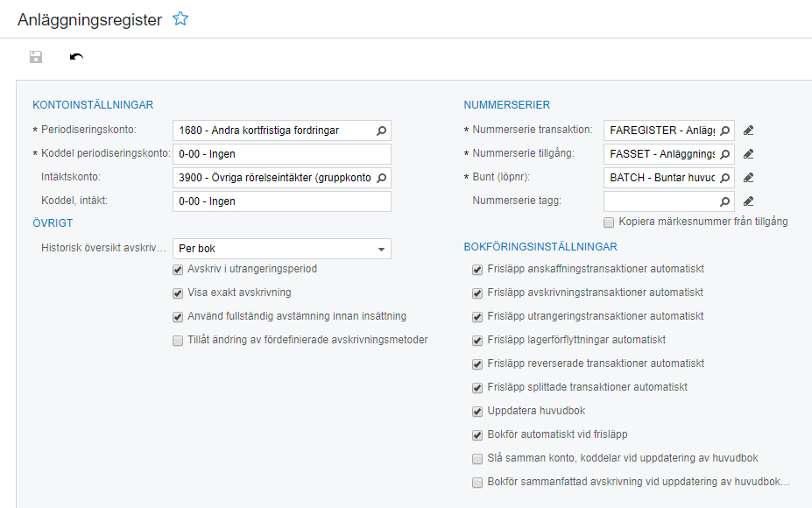Screen dimensions: 812x508
Task: Click the Koddel periodiseringskonto input field
Action: (x=281, y=154)
